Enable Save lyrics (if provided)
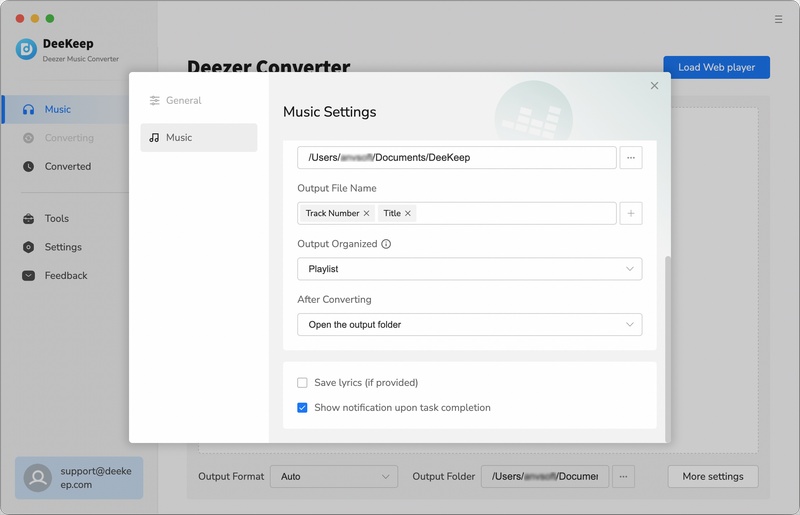 303,383
